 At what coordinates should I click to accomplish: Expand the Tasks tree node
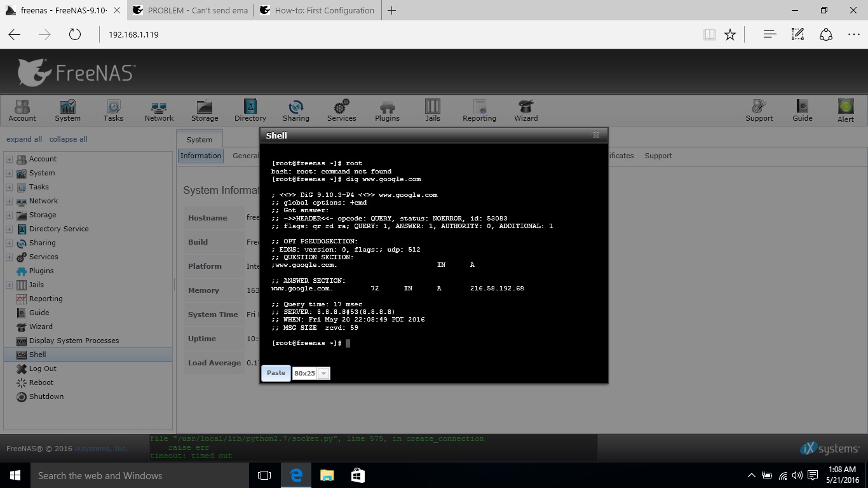[9, 187]
